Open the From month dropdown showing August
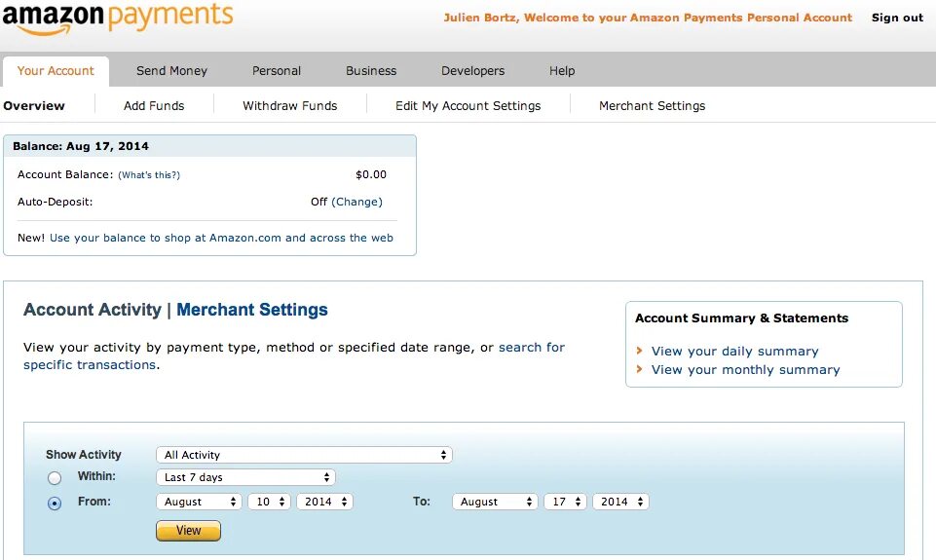This screenshot has height=560, width=936. pyautogui.click(x=199, y=502)
